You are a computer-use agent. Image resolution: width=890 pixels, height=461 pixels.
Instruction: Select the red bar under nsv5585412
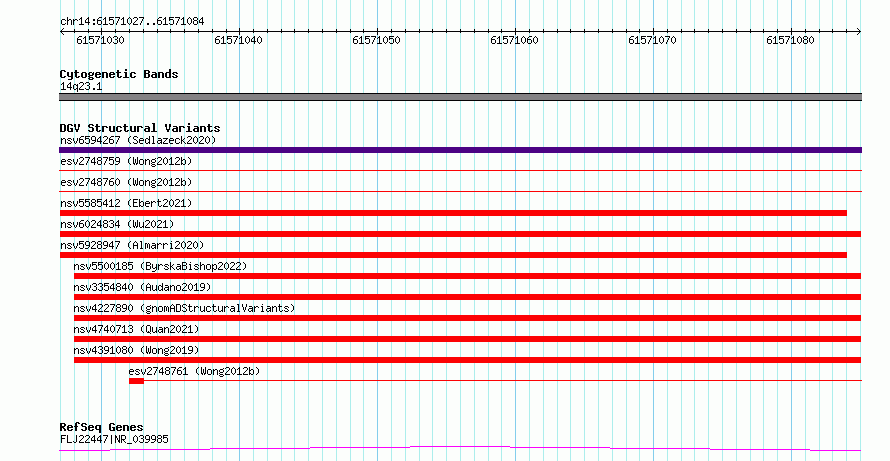click(453, 213)
